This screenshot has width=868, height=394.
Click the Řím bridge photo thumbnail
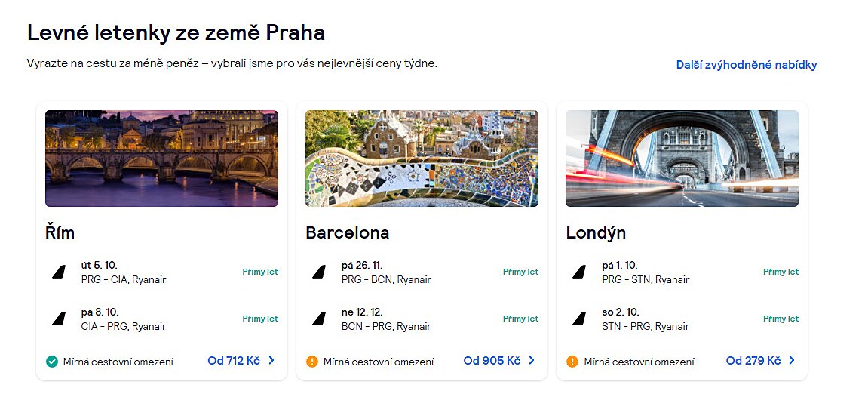pos(161,159)
